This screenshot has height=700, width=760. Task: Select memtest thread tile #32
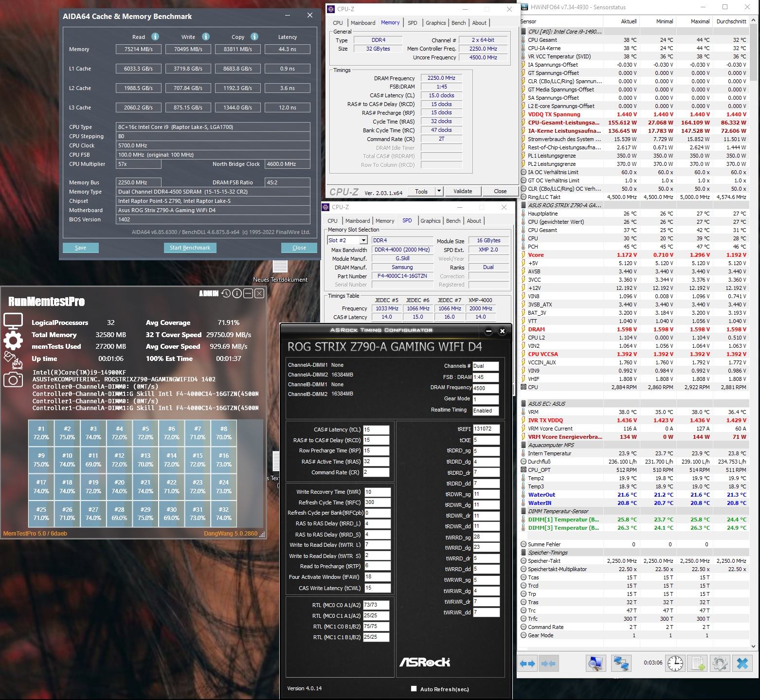(224, 514)
